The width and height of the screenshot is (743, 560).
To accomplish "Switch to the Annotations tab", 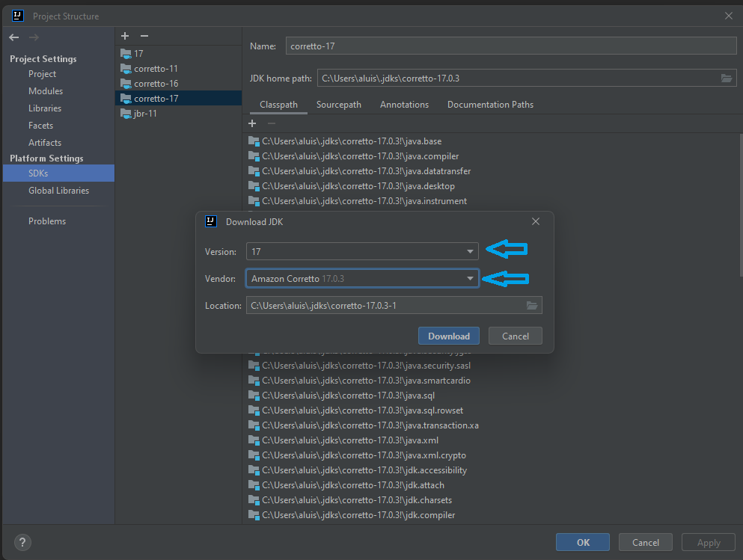I will 404,105.
